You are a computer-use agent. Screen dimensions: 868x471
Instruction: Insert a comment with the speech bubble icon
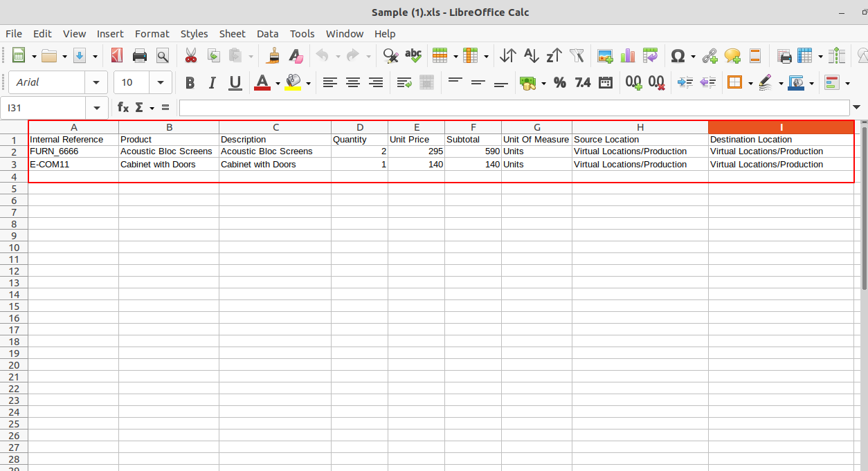tap(732, 56)
